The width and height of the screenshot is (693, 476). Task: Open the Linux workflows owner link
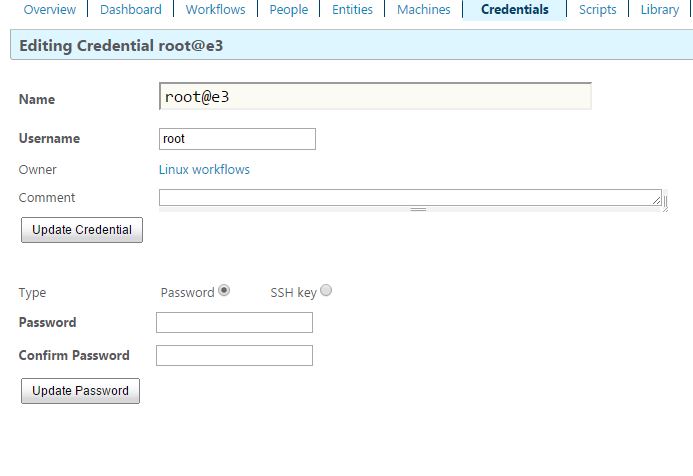pos(204,169)
